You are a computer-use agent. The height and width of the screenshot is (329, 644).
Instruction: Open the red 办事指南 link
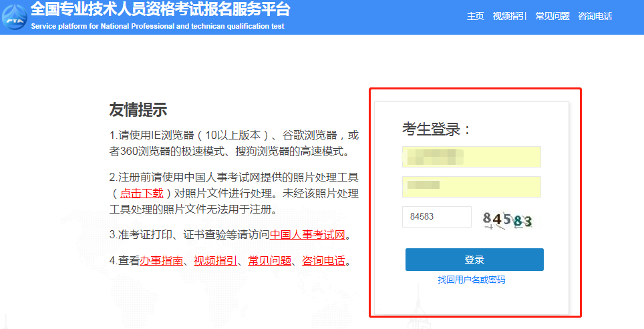pos(161,260)
